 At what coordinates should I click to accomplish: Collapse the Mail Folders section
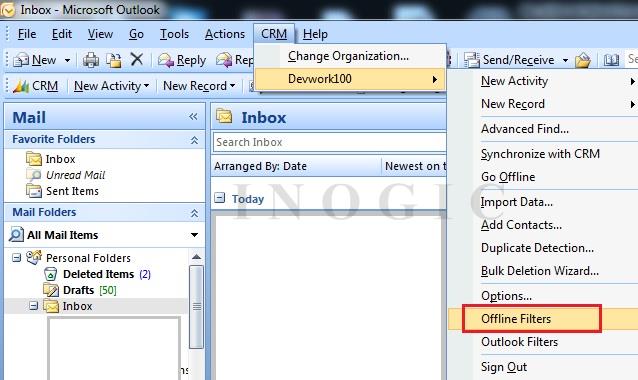[194, 213]
